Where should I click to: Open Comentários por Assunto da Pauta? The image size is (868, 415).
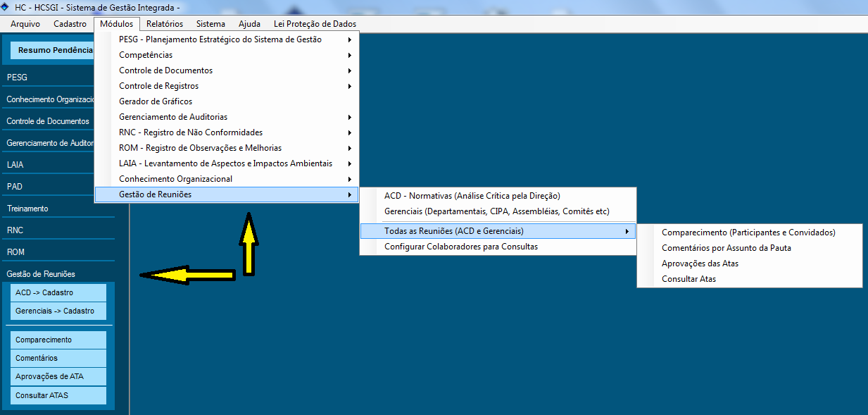tap(750, 248)
